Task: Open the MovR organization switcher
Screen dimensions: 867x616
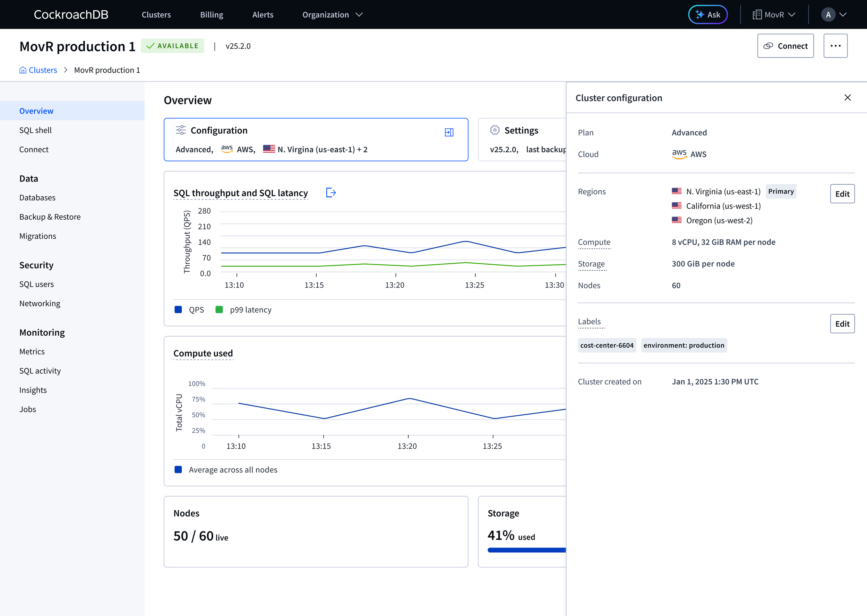Action: pos(774,15)
